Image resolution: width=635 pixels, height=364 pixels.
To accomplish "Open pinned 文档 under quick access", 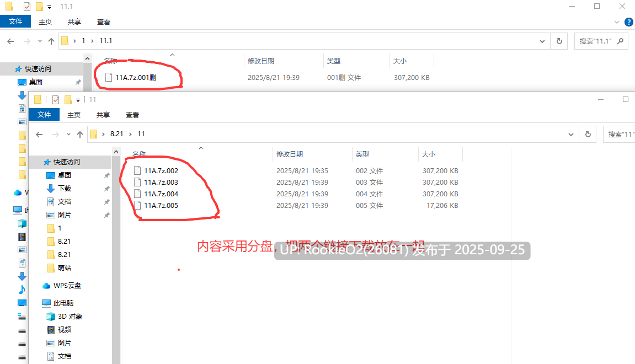I will pos(65,202).
